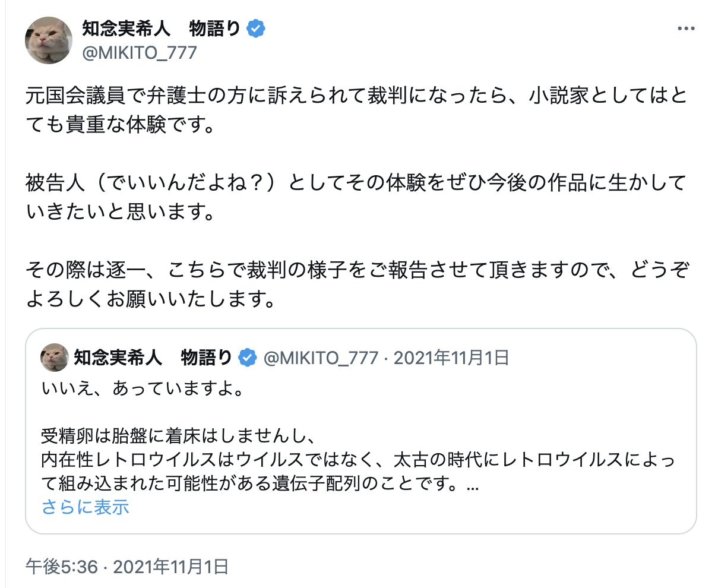715x588 pixels.
Task: Click the @MIKITO_777 handle in the quoted tweet
Action: 321,358
